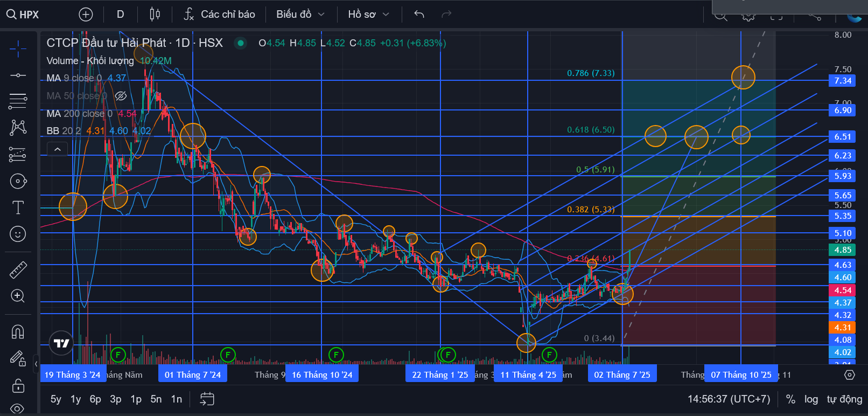This screenshot has width=868, height=416.
Task: Select the forecasting and measurement tool
Action: 18,155
